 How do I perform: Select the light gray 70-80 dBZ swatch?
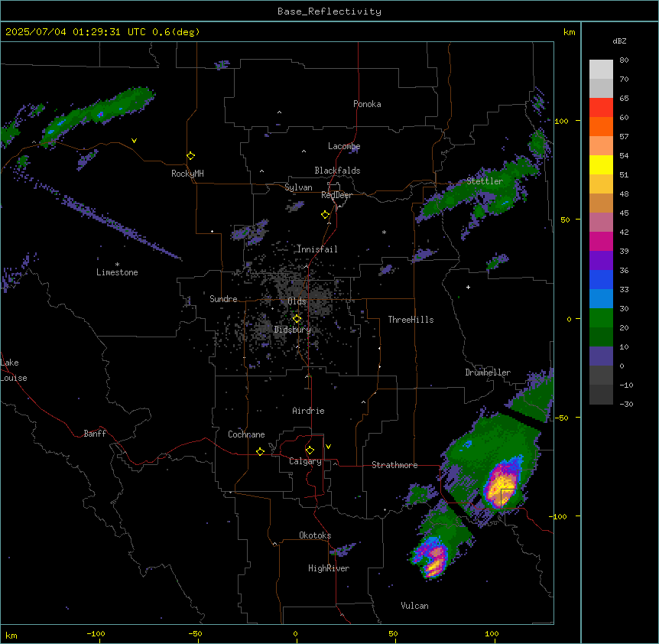(x=601, y=70)
